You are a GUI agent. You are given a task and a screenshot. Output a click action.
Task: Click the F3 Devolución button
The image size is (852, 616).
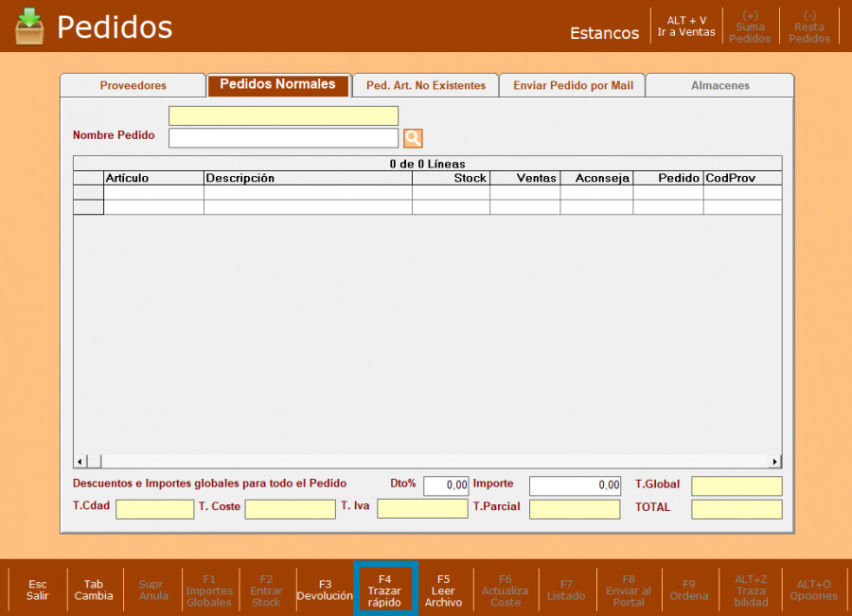[x=325, y=590]
